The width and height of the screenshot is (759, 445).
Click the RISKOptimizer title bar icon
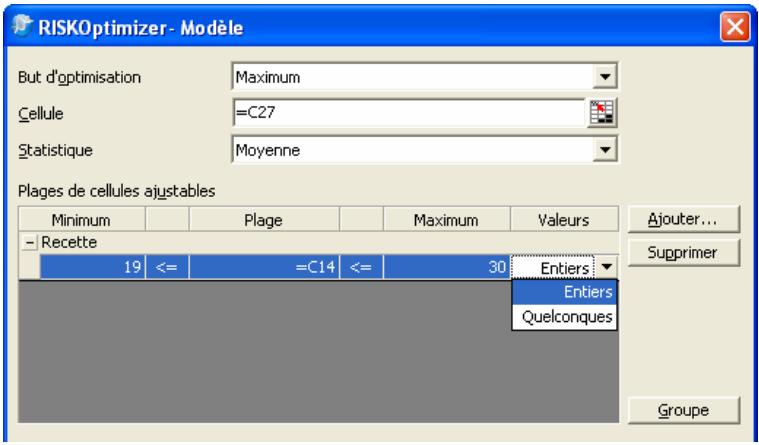click(x=23, y=27)
